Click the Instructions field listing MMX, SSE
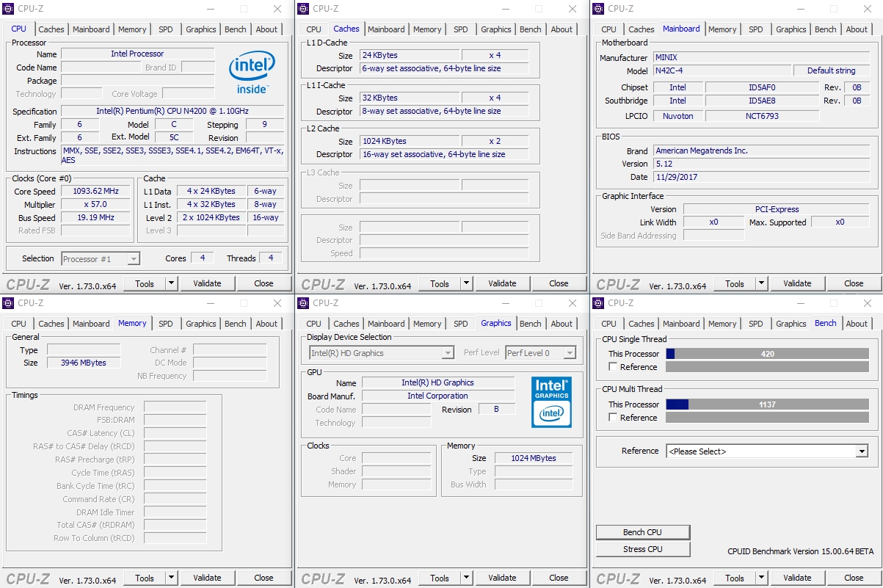The image size is (883, 588). click(x=172, y=156)
